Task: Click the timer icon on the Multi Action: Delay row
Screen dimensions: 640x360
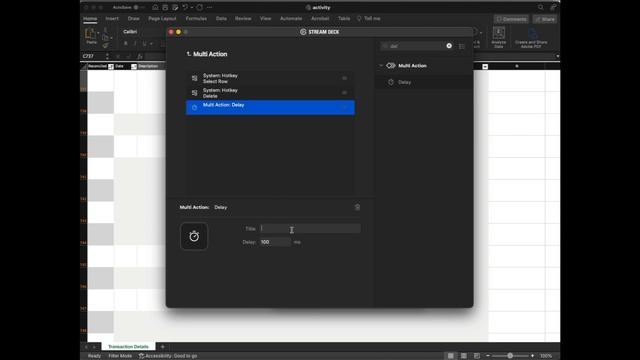Action: tap(194, 107)
